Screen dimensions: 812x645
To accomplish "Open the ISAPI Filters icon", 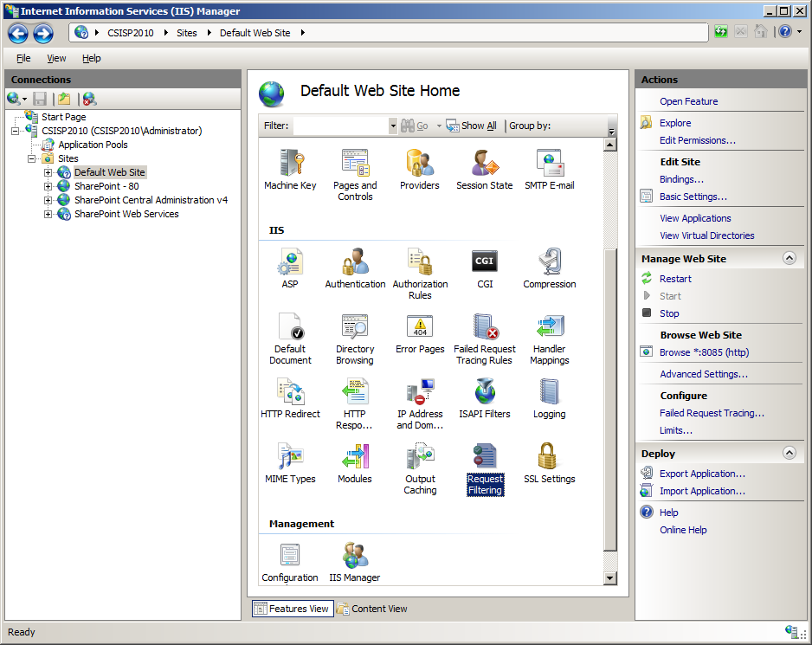I will click(x=485, y=392).
